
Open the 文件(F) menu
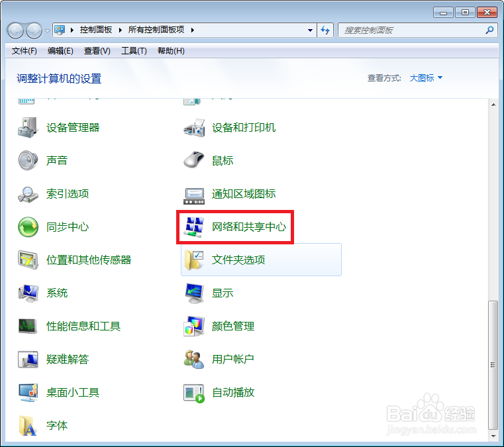pos(24,51)
